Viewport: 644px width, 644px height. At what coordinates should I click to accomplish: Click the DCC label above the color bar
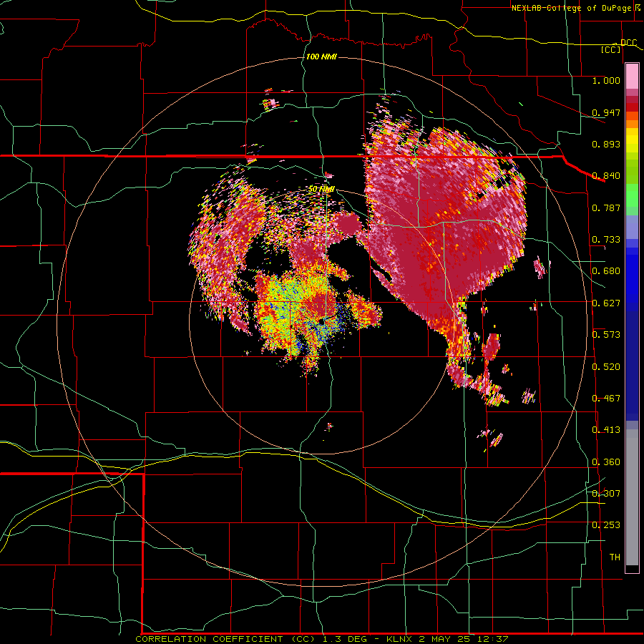pyautogui.click(x=628, y=42)
